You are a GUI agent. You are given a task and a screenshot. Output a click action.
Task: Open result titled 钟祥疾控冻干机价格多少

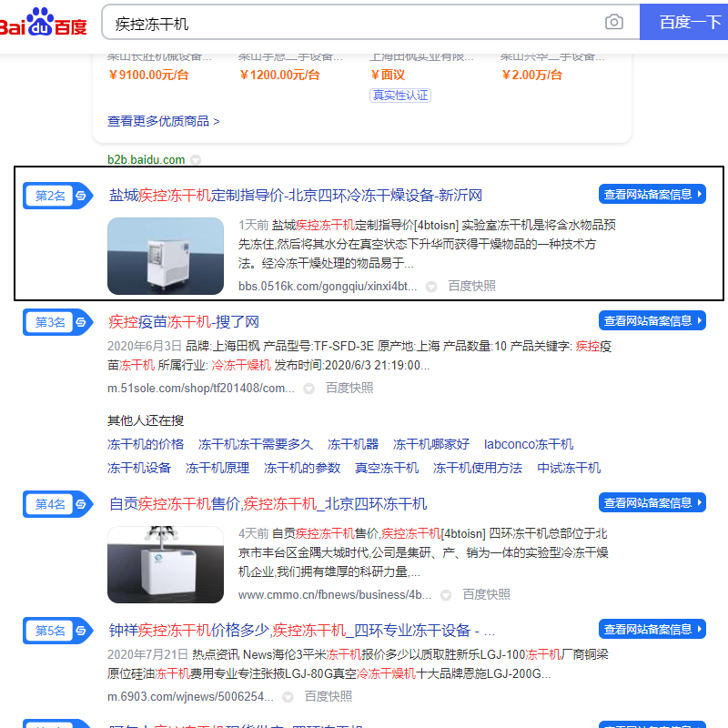pyautogui.click(x=302, y=630)
